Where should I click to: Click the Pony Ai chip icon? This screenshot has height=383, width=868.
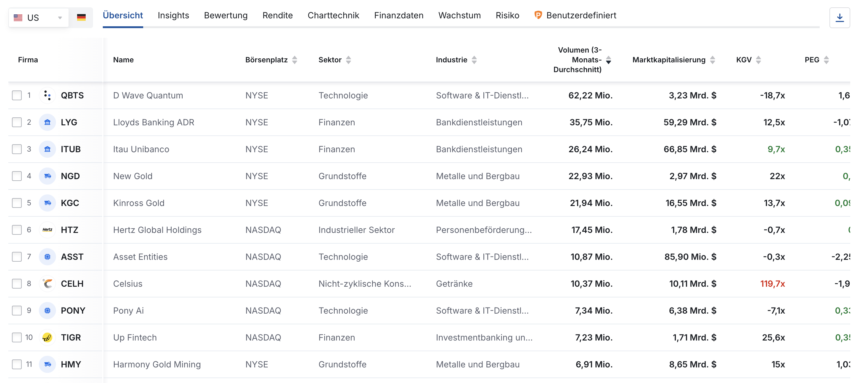[47, 311]
